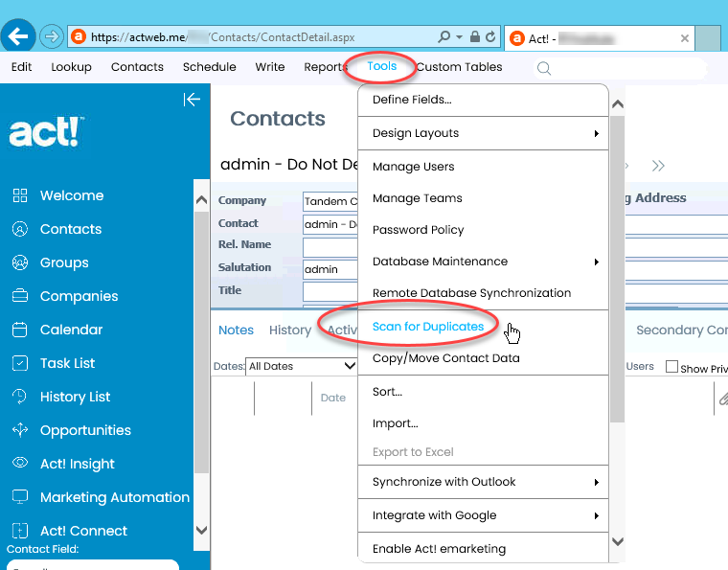
Task: Click the attachment paperclip column icon
Action: point(723,399)
